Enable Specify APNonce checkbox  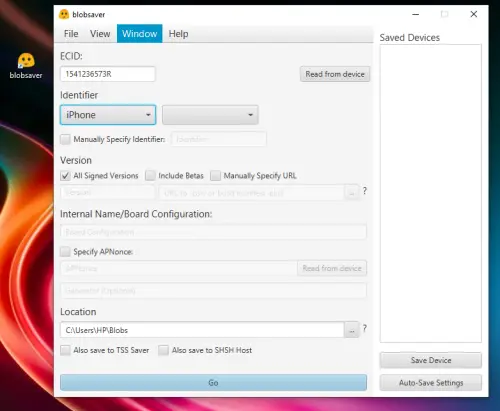tap(65, 252)
